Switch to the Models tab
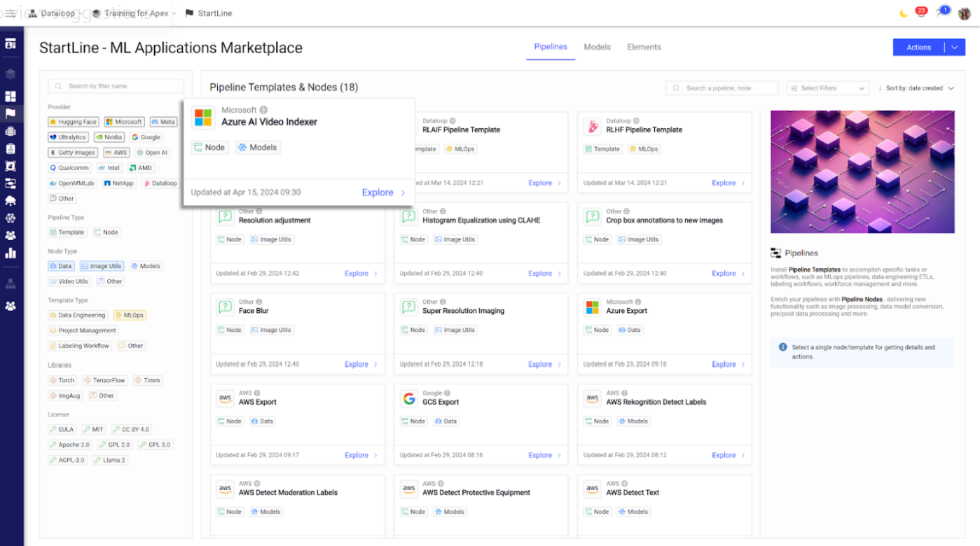This screenshot has height=546, width=980. 597,47
